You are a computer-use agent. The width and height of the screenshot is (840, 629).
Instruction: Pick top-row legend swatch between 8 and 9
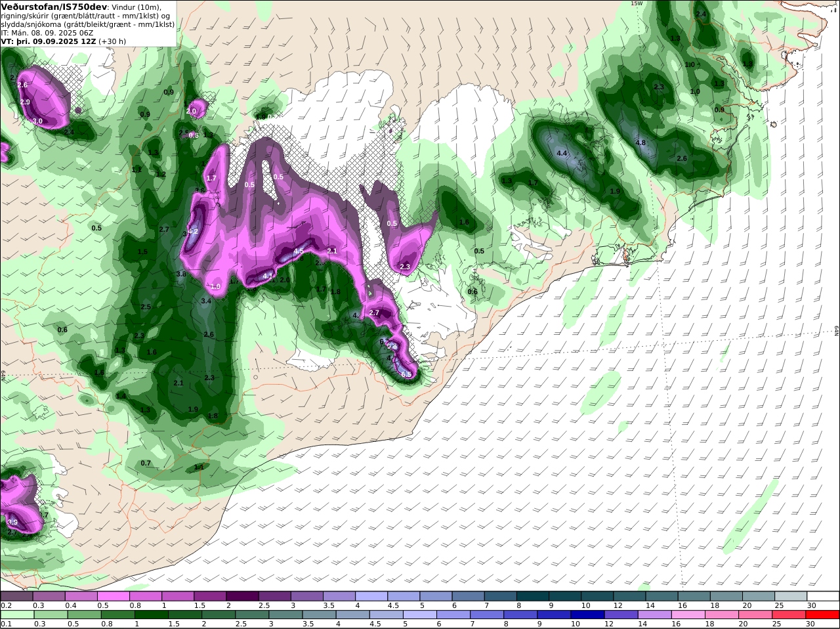[533, 596]
